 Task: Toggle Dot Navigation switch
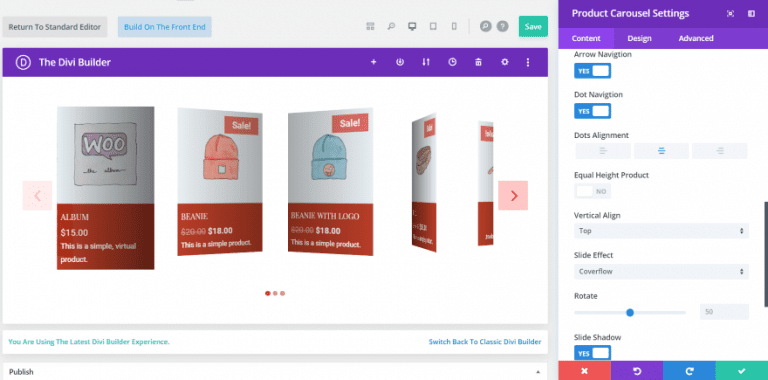[x=593, y=111]
